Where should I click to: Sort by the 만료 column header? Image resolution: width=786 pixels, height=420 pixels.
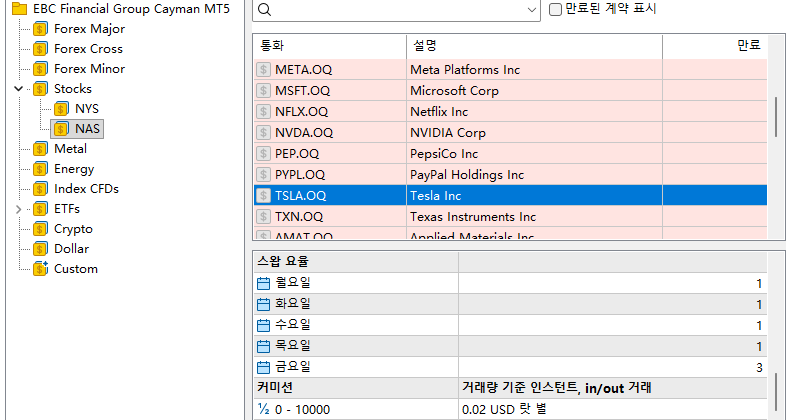715,46
